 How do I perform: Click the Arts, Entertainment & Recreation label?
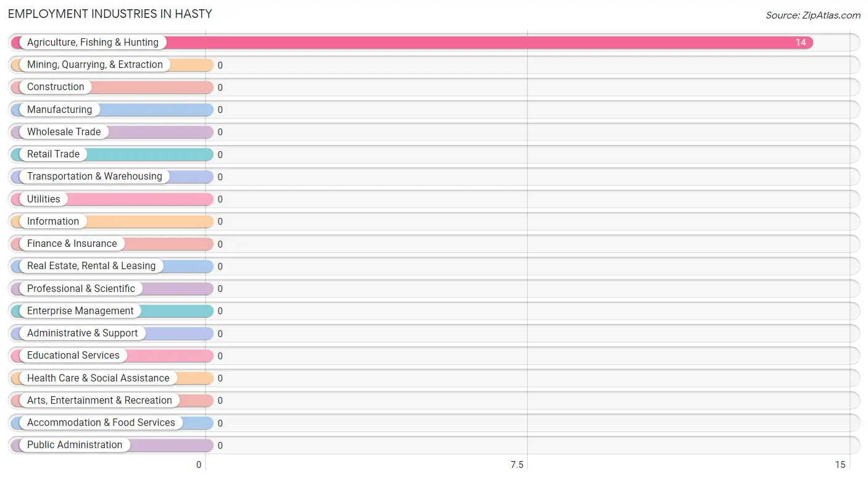click(x=99, y=401)
